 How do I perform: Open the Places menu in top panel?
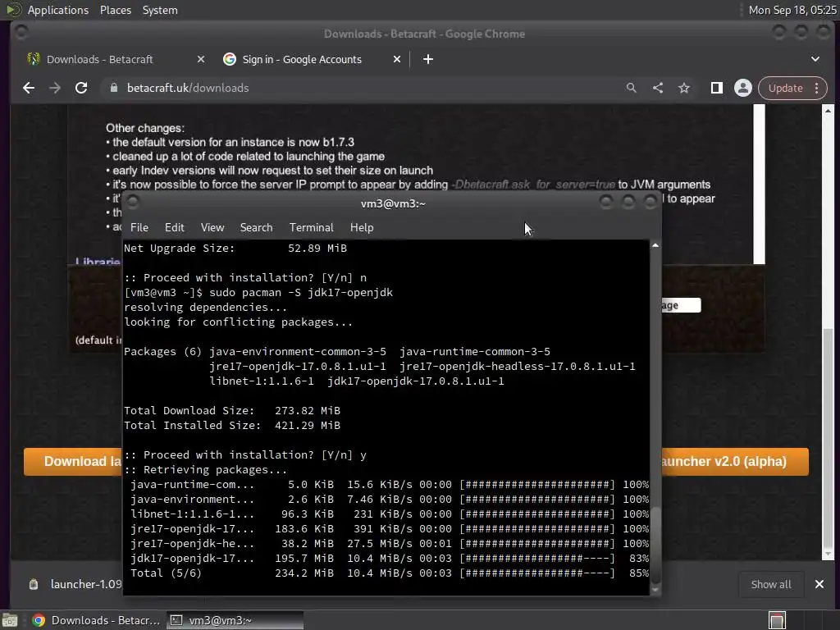116,10
